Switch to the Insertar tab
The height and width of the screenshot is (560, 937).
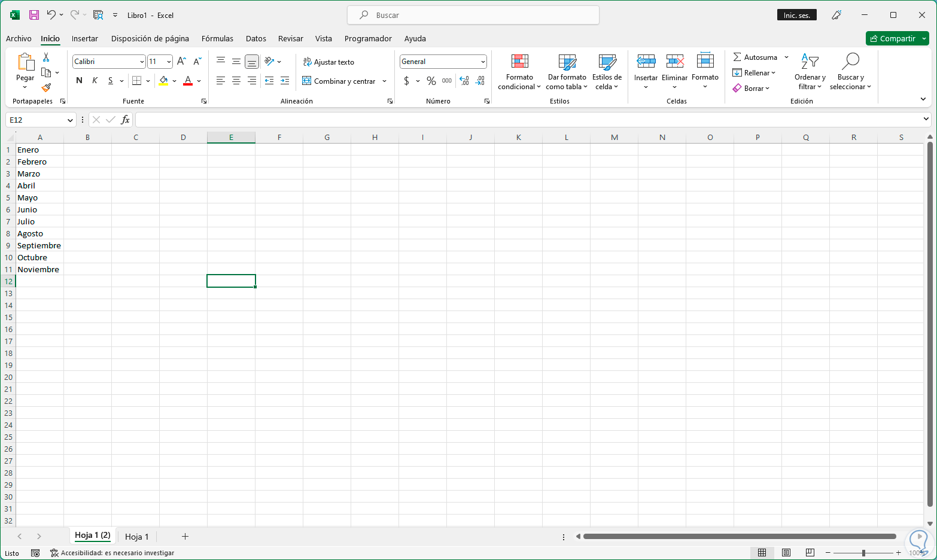(85, 38)
